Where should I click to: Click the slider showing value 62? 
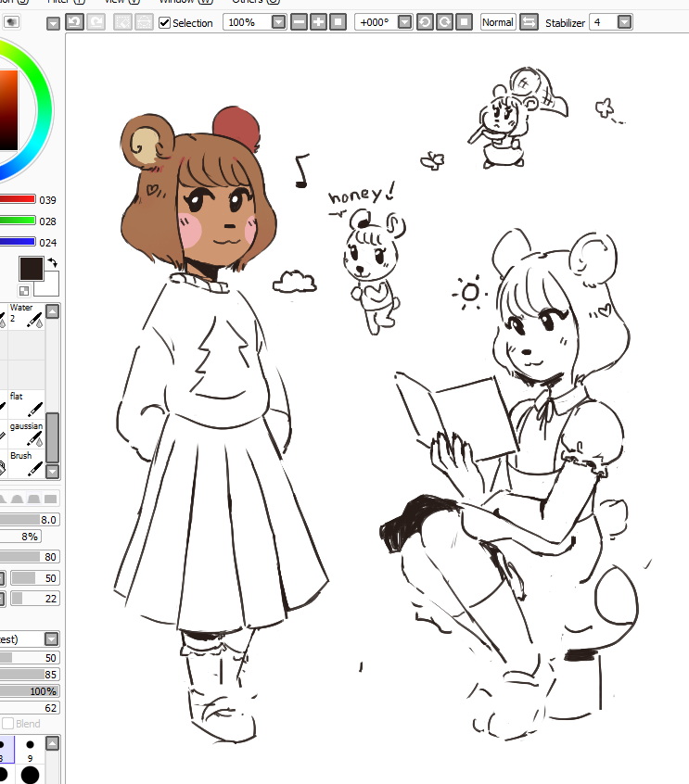(x=29, y=708)
